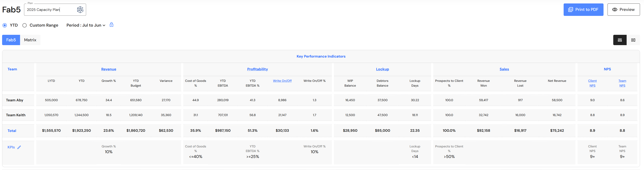Click Team Aby's Net Revenue value 58,500

pos(557,100)
